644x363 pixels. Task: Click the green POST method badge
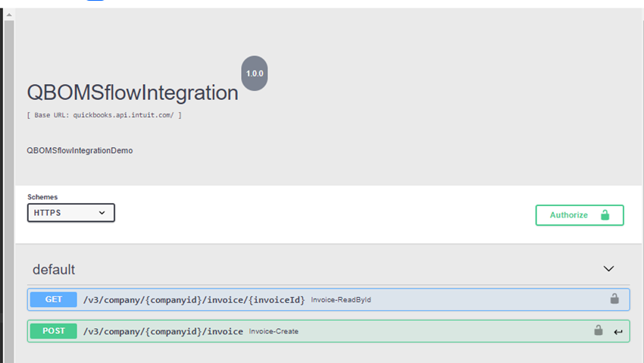pyautogui.click(x=53, y=331)
